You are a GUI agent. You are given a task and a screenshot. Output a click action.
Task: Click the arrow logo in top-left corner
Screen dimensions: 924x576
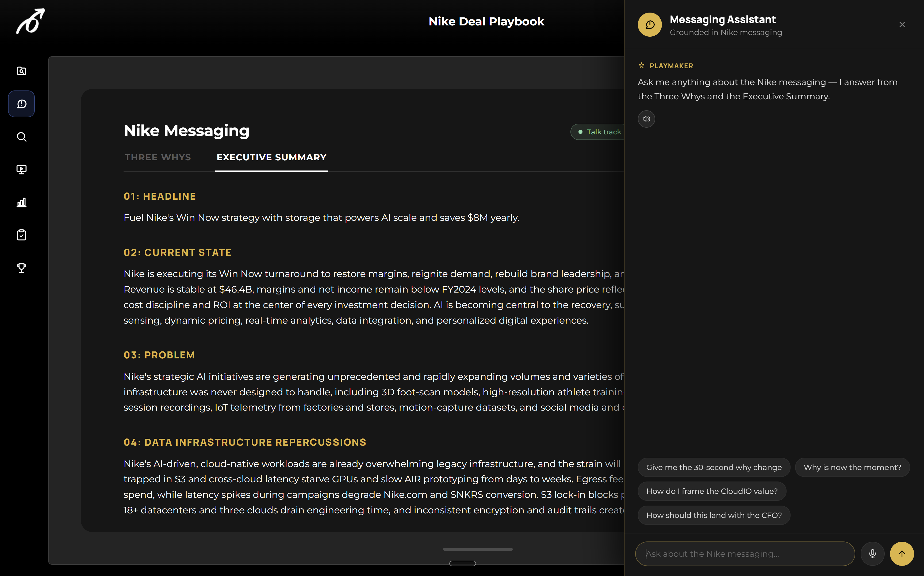click(x=30, y=21)
